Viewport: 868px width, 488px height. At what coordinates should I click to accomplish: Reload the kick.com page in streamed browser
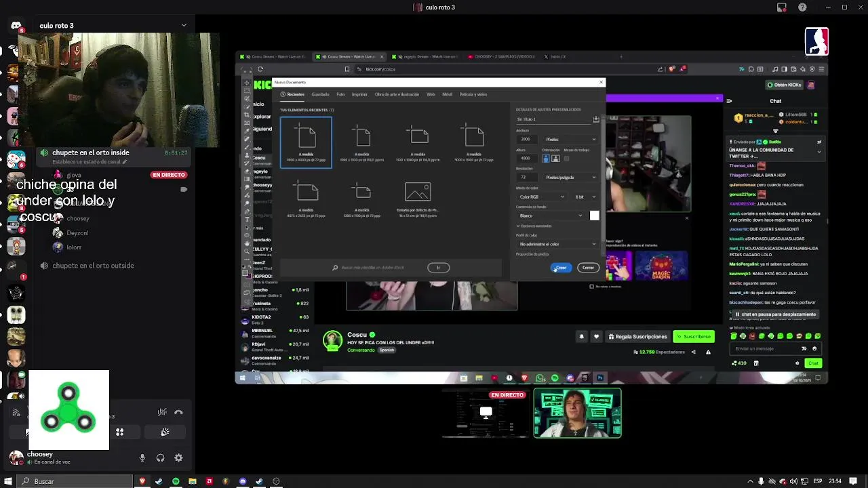[x=260, y=69]
